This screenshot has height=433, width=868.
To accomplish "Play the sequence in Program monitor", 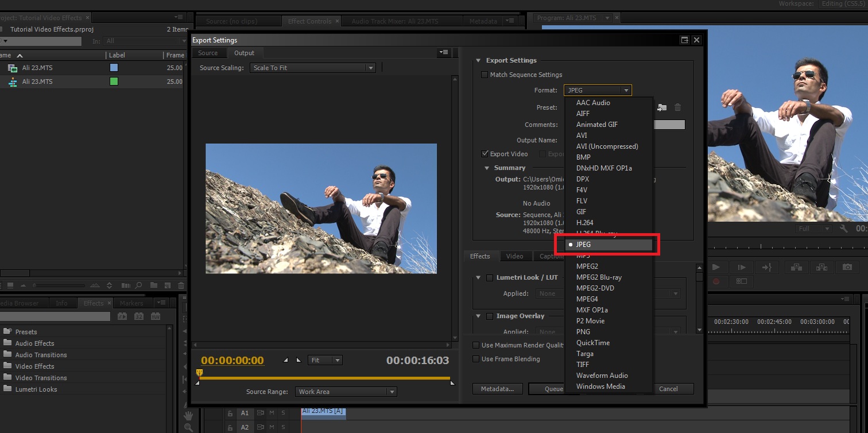I will pyautogui.click(x=716, y=267).
